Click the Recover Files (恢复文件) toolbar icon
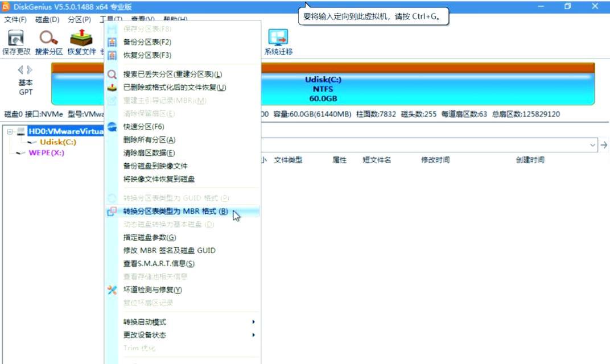The height and width of the screenshot is (364, 610). [81, 38]
